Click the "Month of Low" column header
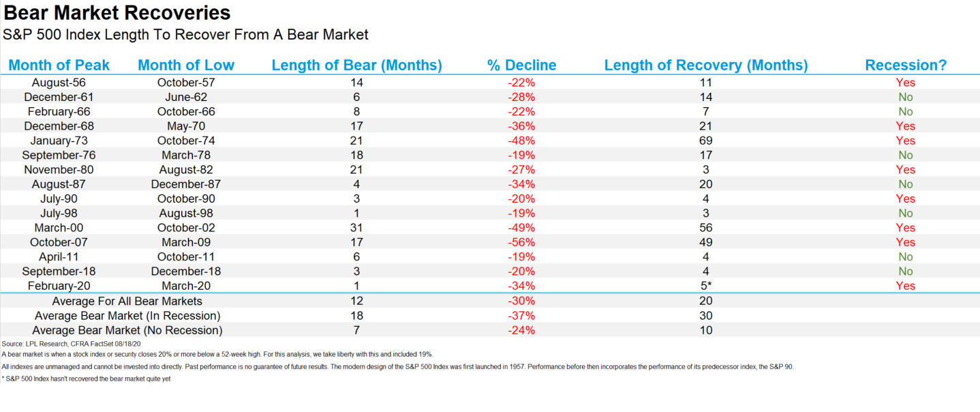Screen dimensions: 980x412 185,65
